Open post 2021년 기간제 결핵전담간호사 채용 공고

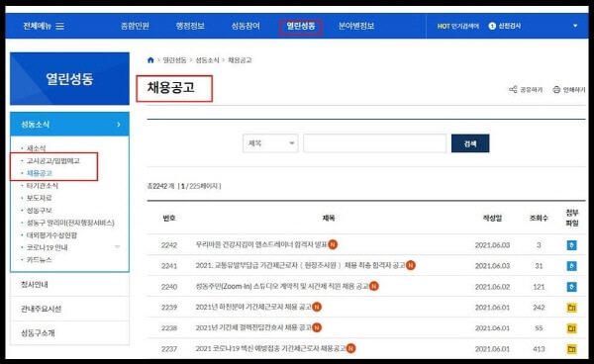click(253, 327)
